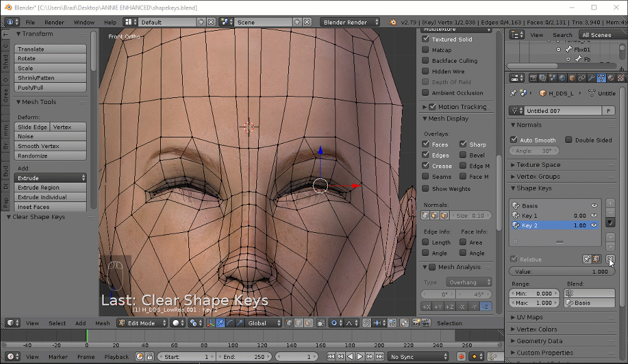The image size is (628, 364).
Task: Click the timeline frame range lock icon
Action: [x=150, y=356]
